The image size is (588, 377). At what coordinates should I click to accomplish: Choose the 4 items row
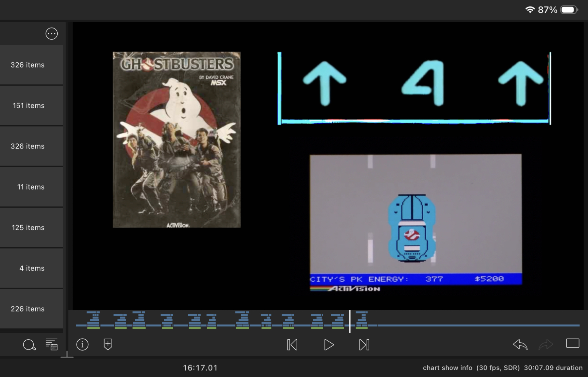pos(31,268)
